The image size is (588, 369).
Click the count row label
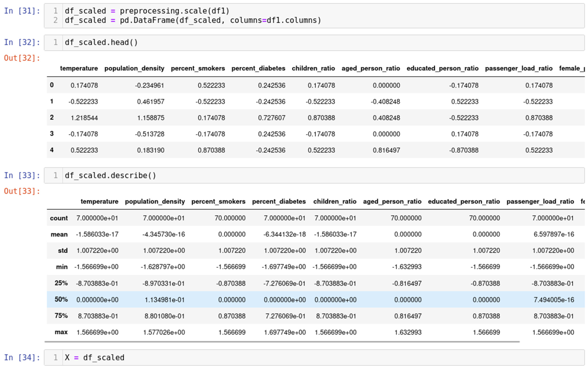59,218
